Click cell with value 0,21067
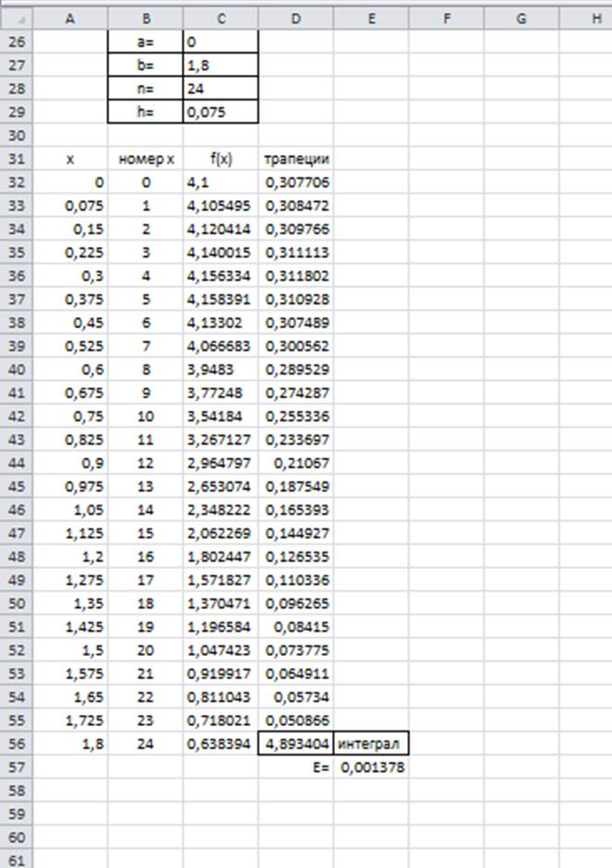 295,463
